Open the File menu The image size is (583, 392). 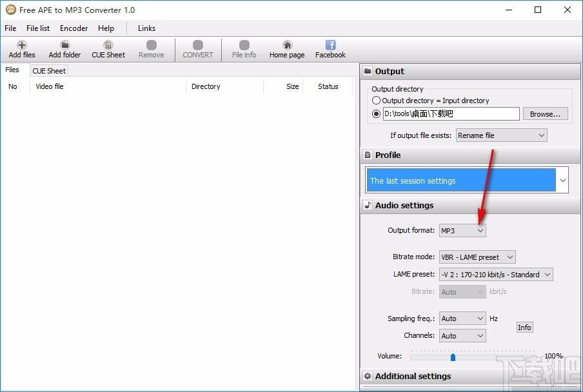point(10,28)
